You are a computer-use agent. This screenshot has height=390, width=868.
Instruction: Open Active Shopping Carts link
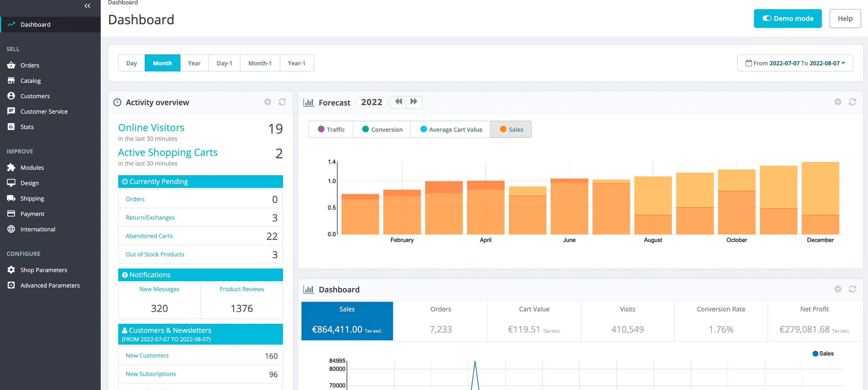[x=168, y=153]
